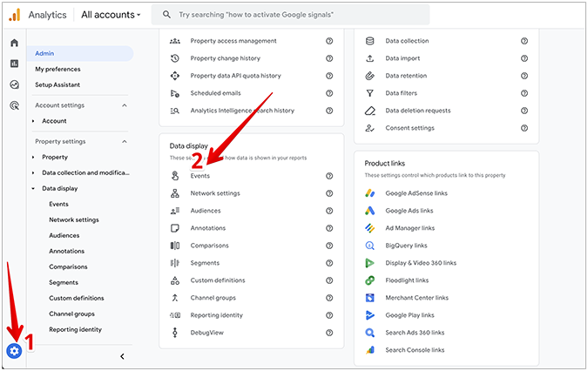The width and height of the screenshot is (588, 371).
Task: Click the BigQuery links logo icon
Action: click(369, 246)
